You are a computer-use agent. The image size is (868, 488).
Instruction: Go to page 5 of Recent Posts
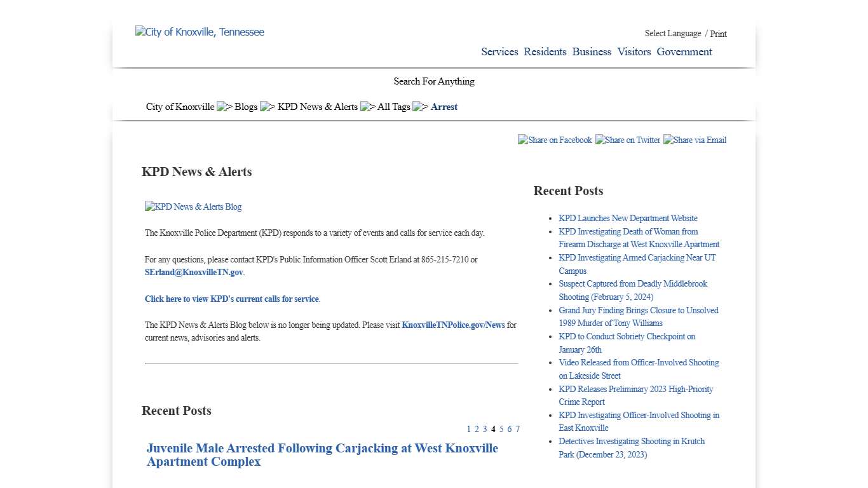pos(501,429)
